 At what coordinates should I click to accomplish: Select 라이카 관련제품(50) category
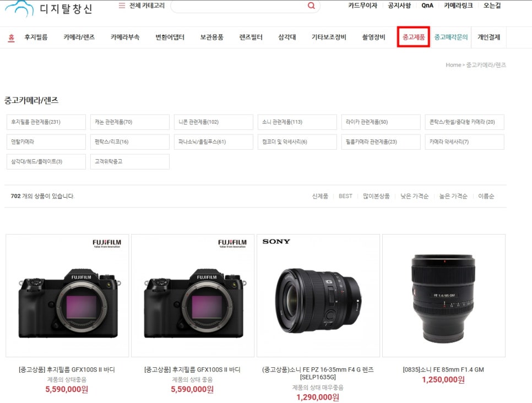click(x=381, y=122)
